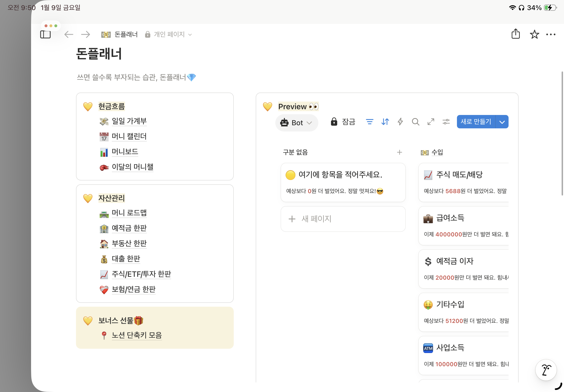The width and height of the screenshot is (564, 392).
Task: Click the pin icon beside 노션 단축키 모음
Action: [x=104, y=336]
